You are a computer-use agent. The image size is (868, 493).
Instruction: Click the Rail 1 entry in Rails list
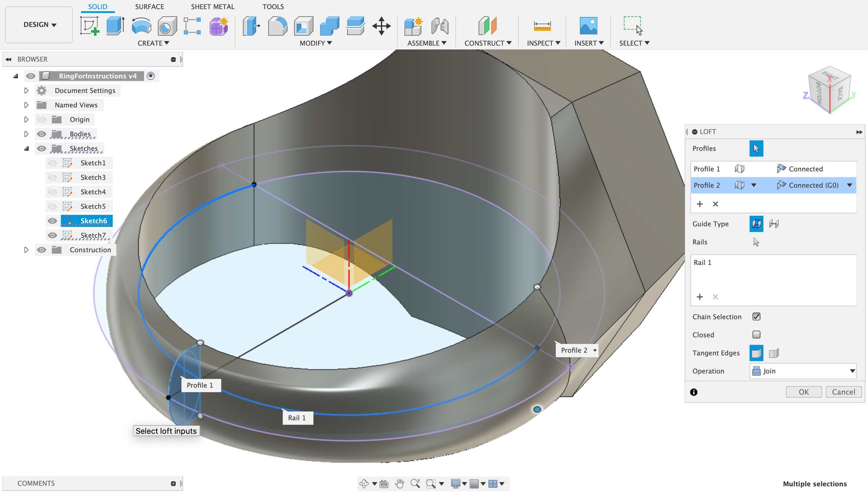point(703,262)
